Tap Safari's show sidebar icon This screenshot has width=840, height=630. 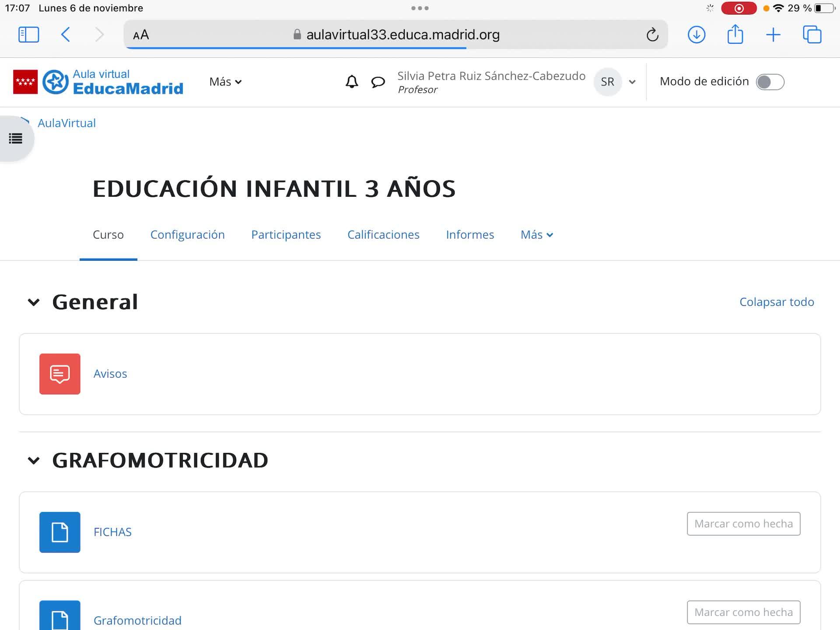point(29,35)
